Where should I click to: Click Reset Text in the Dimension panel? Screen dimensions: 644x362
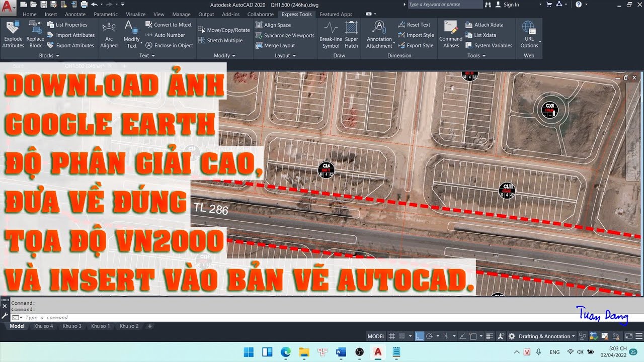(414, 25)
